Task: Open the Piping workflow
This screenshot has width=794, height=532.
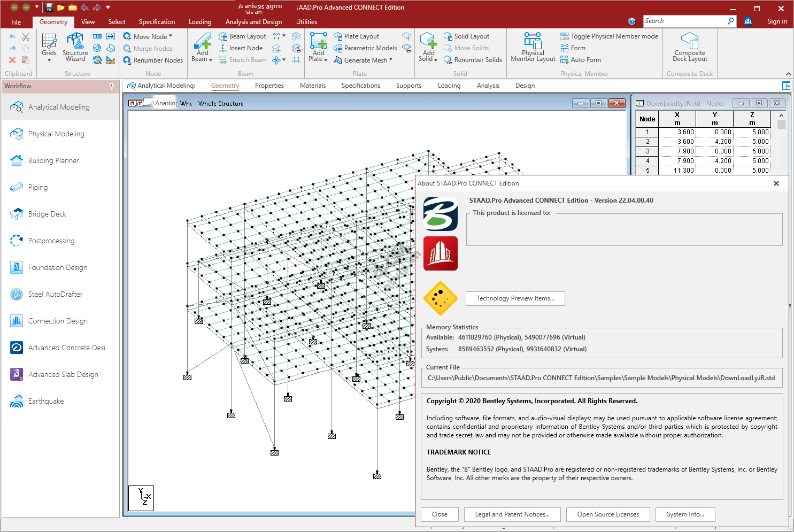Action: [x=60, y=187]
